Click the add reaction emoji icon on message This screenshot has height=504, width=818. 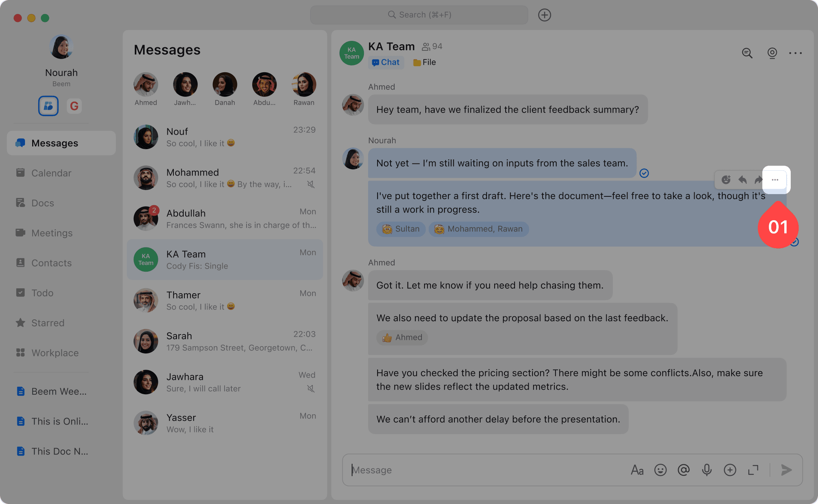pyautogui.click(x=726, y=180)
